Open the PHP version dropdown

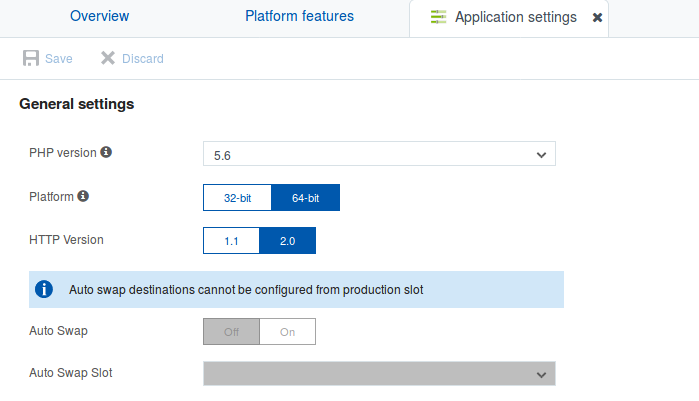coord(378,155)
